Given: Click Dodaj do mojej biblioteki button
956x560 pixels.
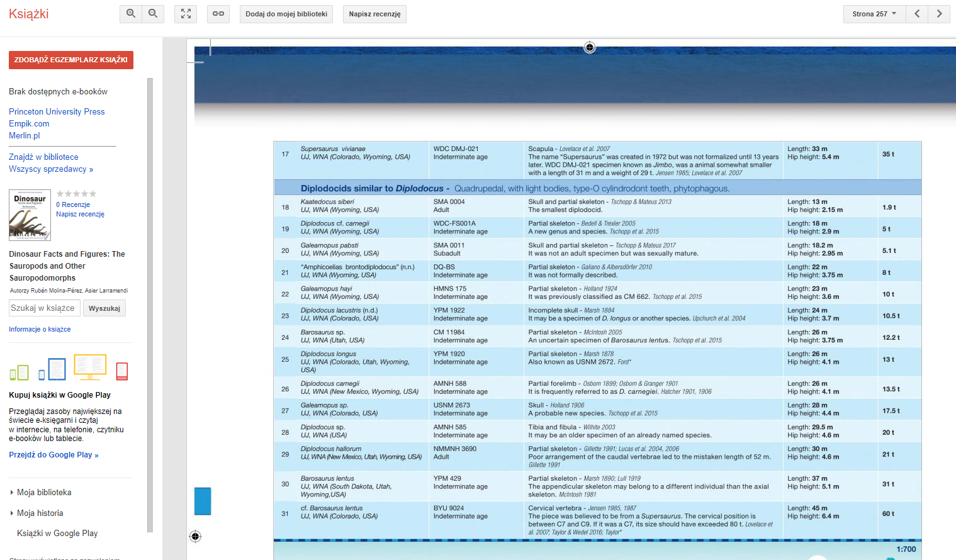Looking at the screenshot, I should pos(286,14).
